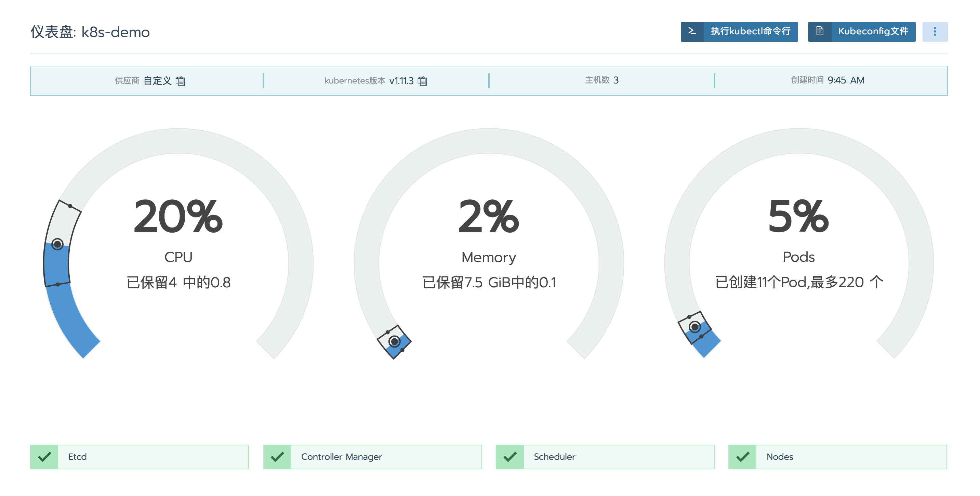Click the kubectl terminal prompt icon

click(x=692, y=31)
